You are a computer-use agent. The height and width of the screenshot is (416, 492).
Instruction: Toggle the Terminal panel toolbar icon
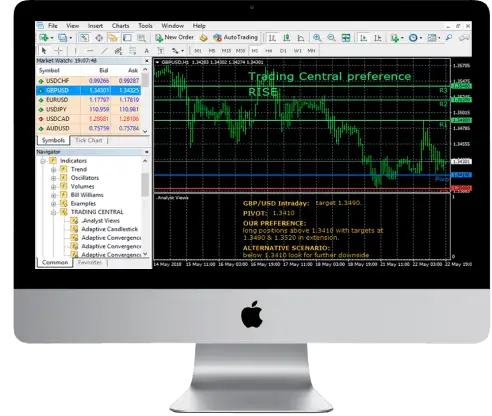click(127, 38)
